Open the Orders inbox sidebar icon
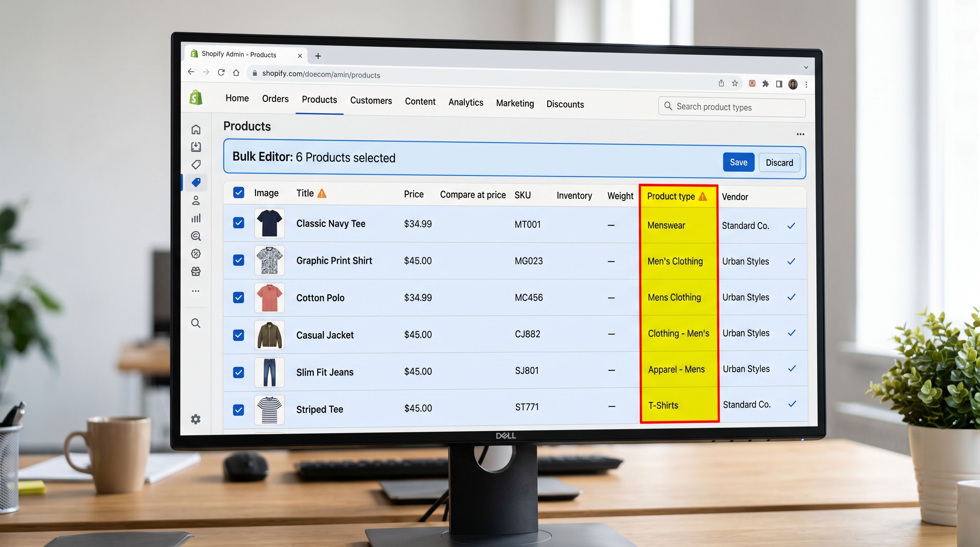This screenshot has width=980, height=547. click(196, 147)
